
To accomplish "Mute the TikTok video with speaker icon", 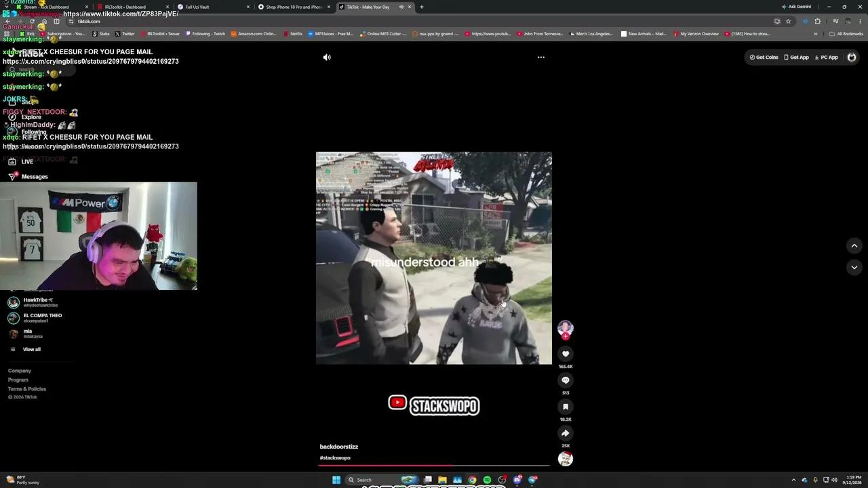I will [327, 58].
